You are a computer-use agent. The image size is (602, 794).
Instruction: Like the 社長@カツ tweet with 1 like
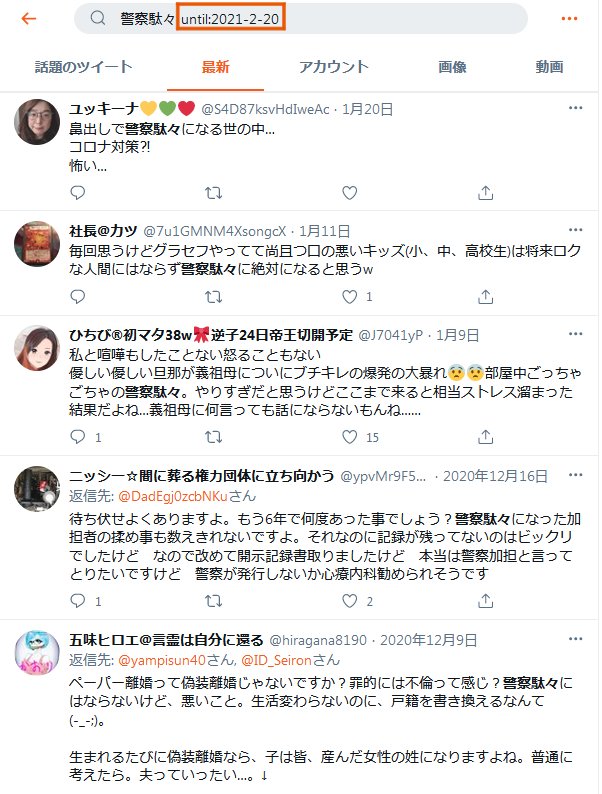349,297
